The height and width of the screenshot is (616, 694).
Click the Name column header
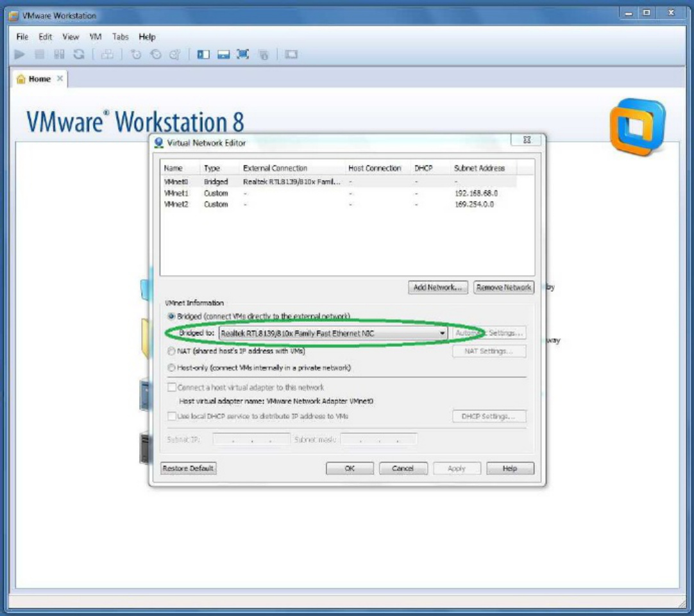[x=180, y=168]
